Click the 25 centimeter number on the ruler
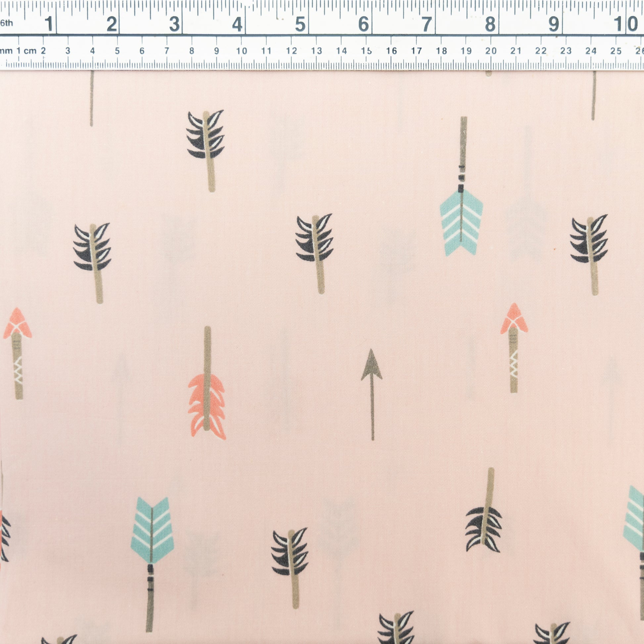 [x=616, y=51]
